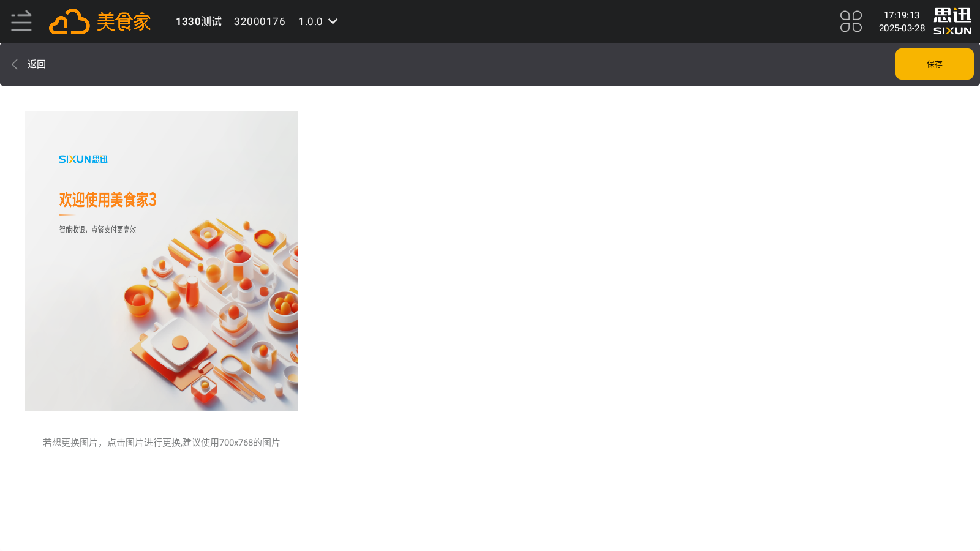The width and height of the screenshot is (980, 551).
Task: Open the four-leaf apps grid icon
Action: tap(851, 21)
